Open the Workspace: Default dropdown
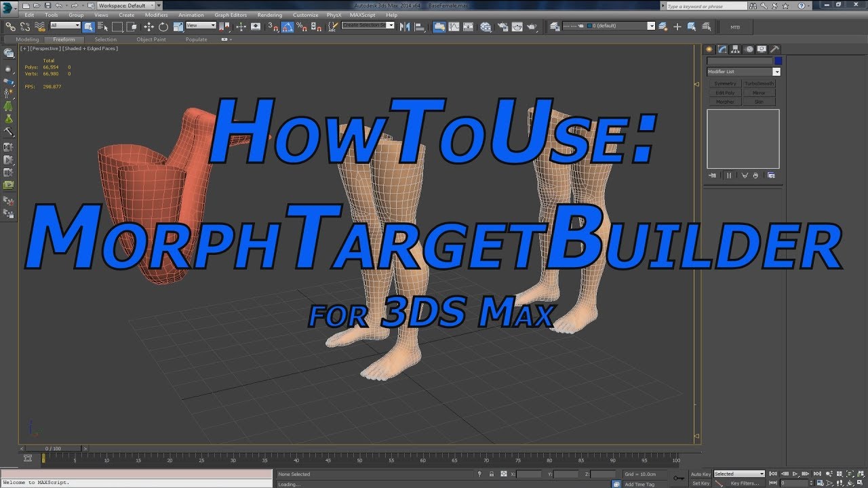This screenshot has height=488, width=868. point(125,5)
